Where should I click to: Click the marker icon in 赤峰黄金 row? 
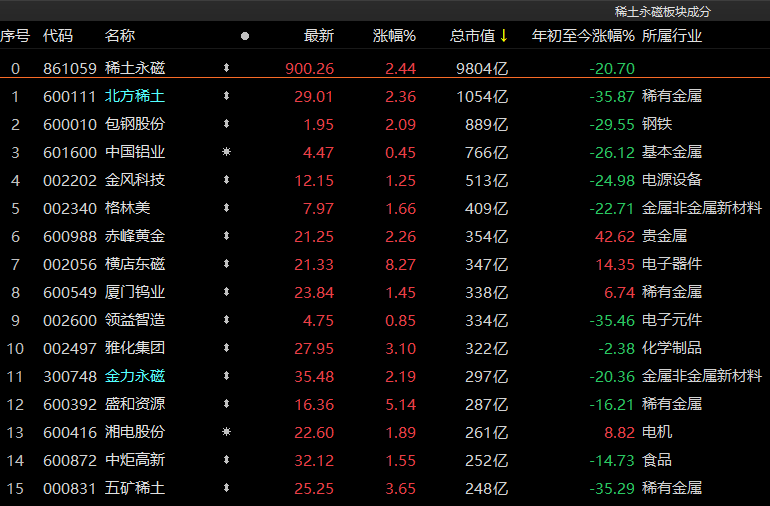tap(226, 236)
